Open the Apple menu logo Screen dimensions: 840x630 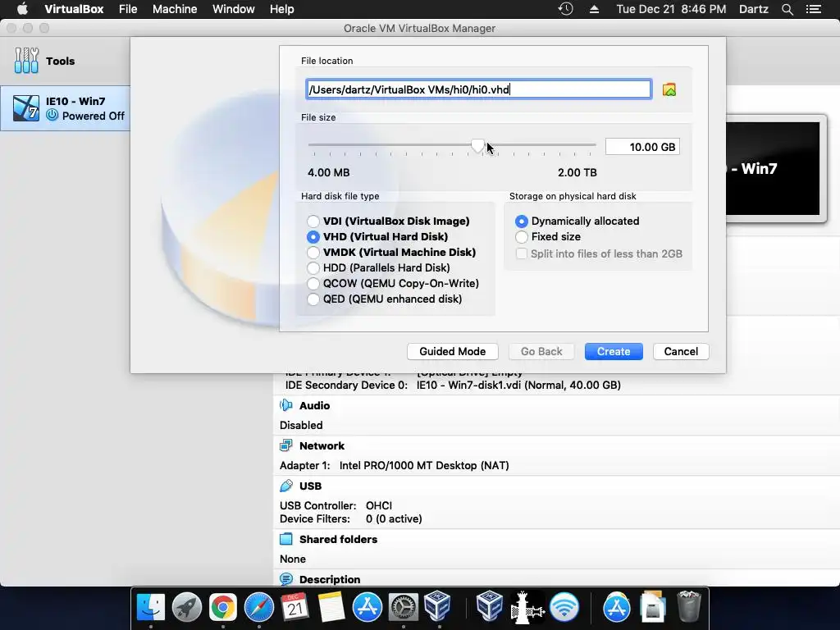pos(22,9)
